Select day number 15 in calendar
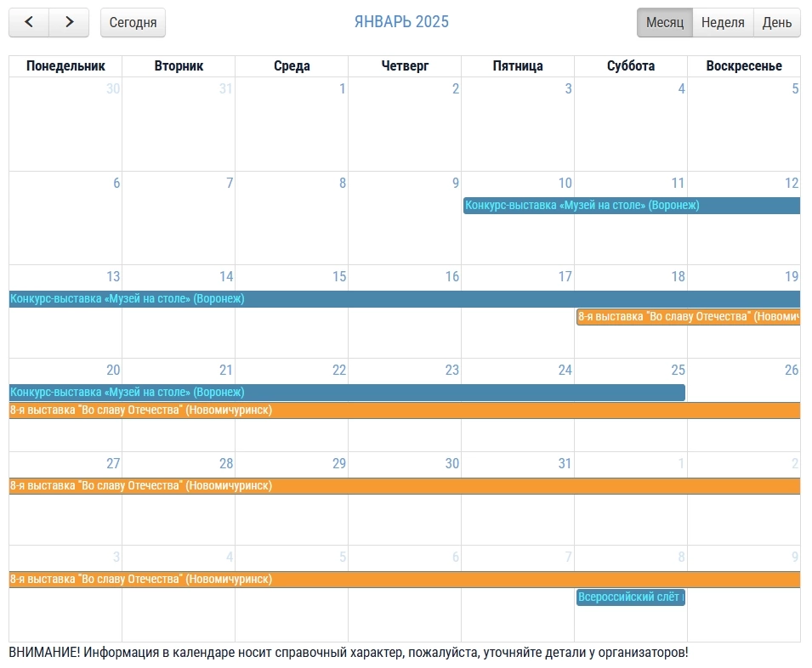The image size is (812, 668). point(339,276)
